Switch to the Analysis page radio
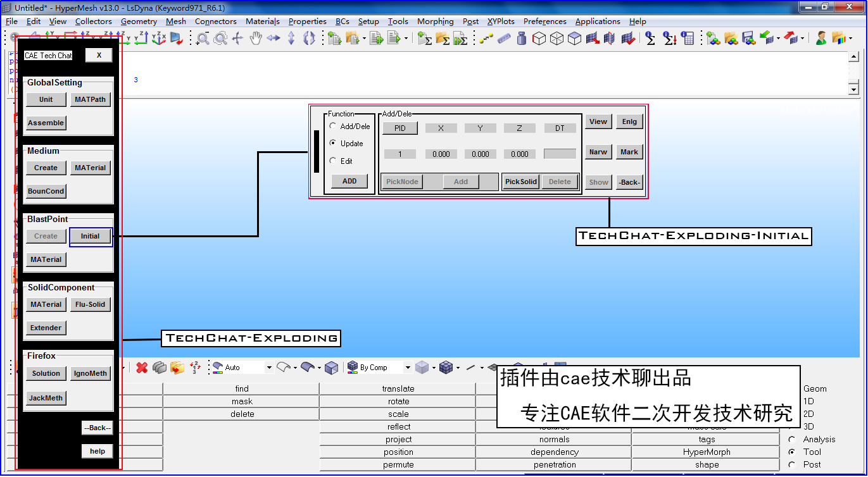This screenshot has height=477, width=868. pyautogui.click(x=792, y=439)
